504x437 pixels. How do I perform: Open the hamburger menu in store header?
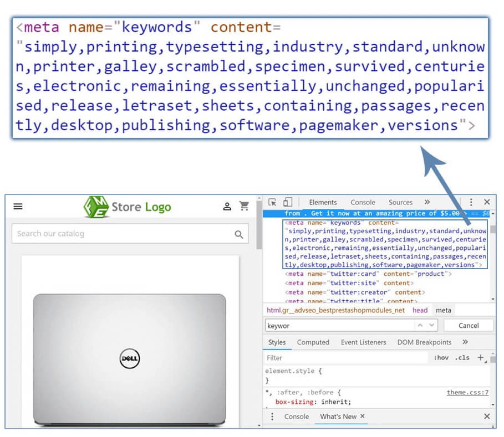[x=18, y=207]
